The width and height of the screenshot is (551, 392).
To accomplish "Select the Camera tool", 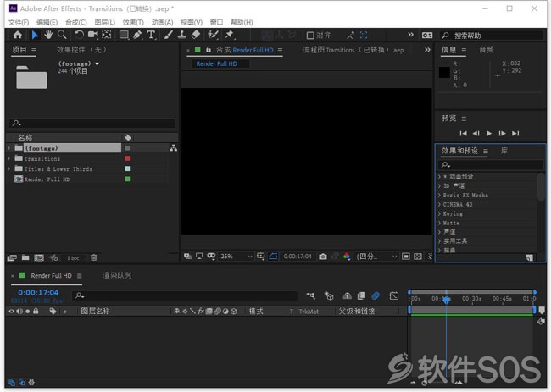I will 92,35.
